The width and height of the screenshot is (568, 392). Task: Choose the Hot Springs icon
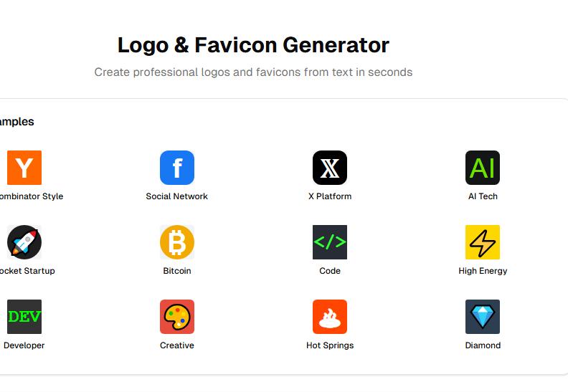pos(330,317)
